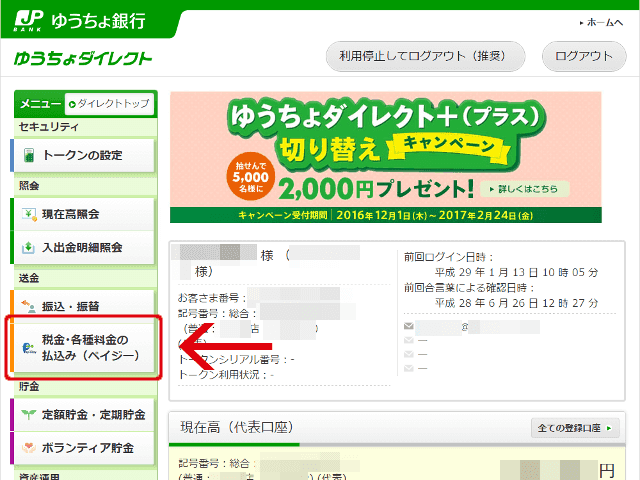Click the 照会 section header
Image resolution: width=640 pixels, height=480 pixels.
pos(29,186)
